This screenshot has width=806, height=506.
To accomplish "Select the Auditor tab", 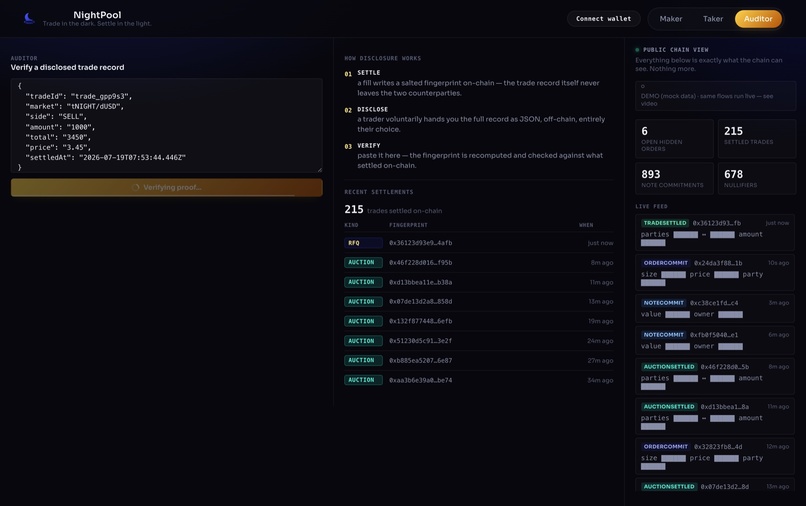I will [758, 19].
